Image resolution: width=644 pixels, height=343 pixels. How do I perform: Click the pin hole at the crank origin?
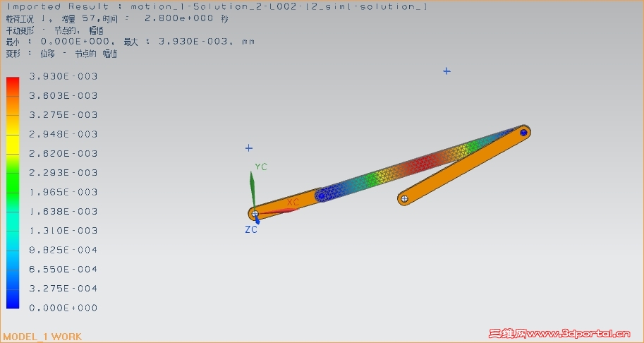click(255, 214)
